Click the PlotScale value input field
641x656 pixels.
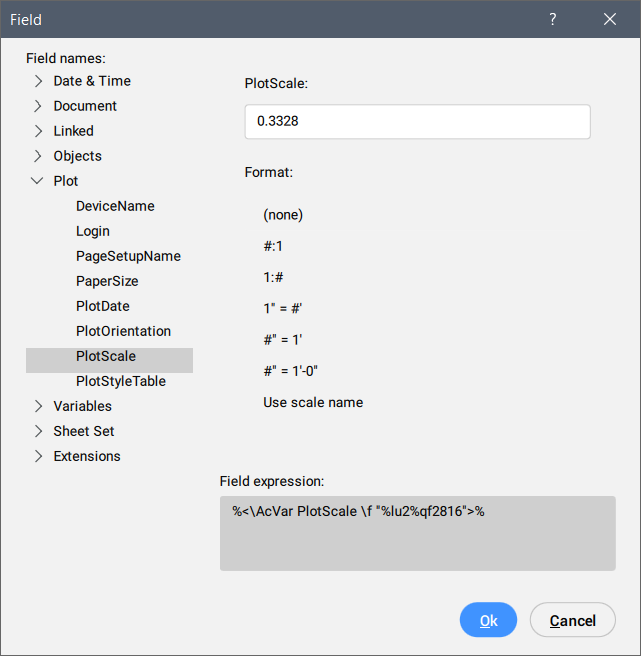point(417,121)
